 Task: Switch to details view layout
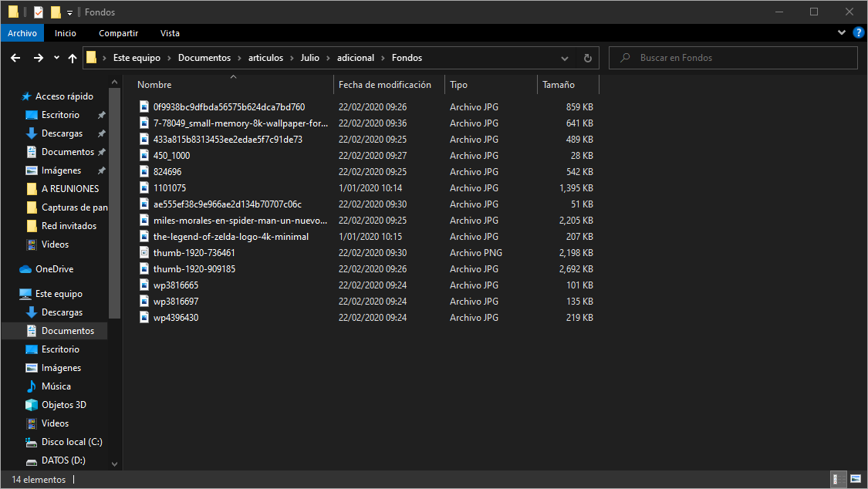837,480
